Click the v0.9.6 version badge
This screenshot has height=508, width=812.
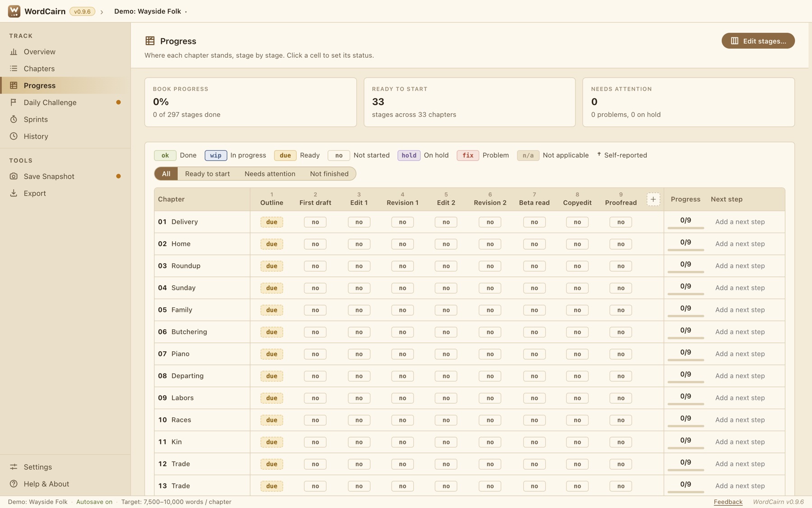pos(82,11)
